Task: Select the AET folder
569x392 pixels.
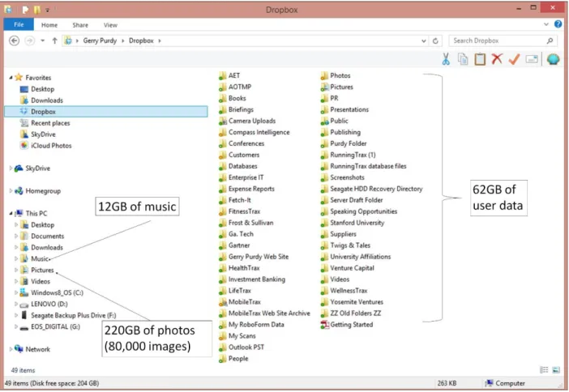Action: 229,75
